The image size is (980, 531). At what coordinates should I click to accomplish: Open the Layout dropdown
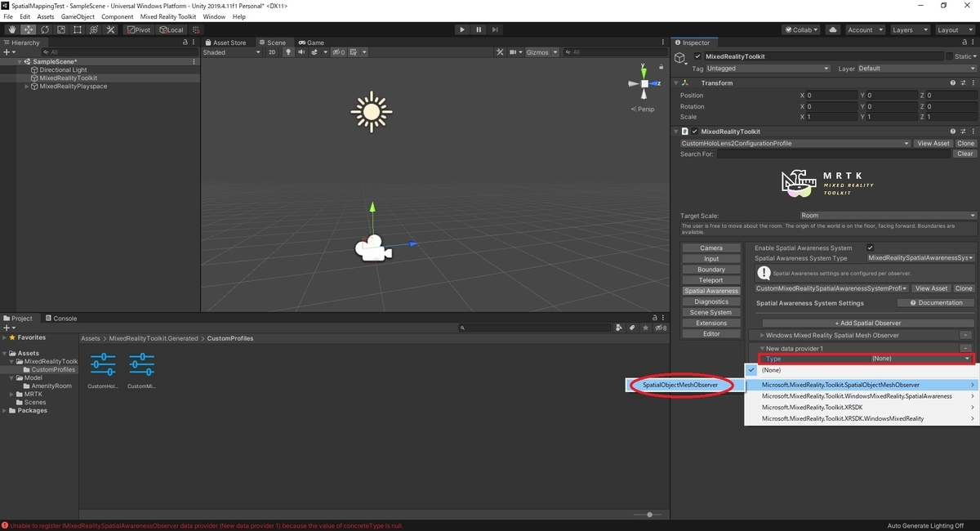954,29
